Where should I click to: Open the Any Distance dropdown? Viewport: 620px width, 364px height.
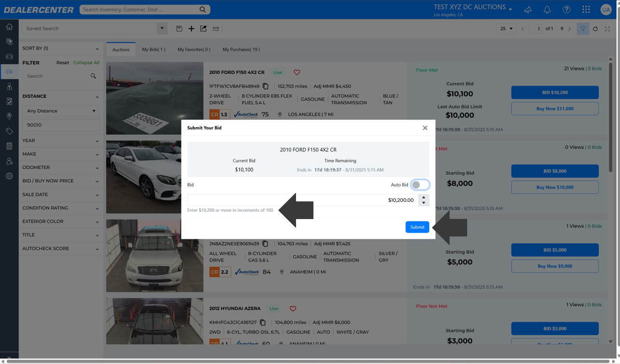point(61,111)
